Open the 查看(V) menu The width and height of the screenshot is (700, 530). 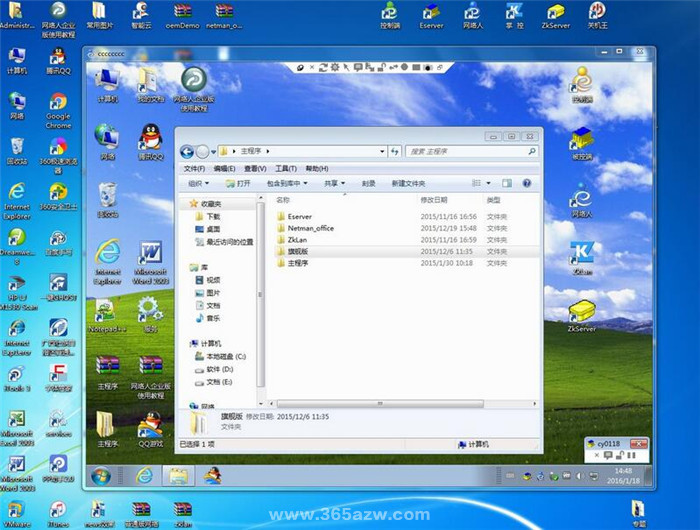point(255,168)
